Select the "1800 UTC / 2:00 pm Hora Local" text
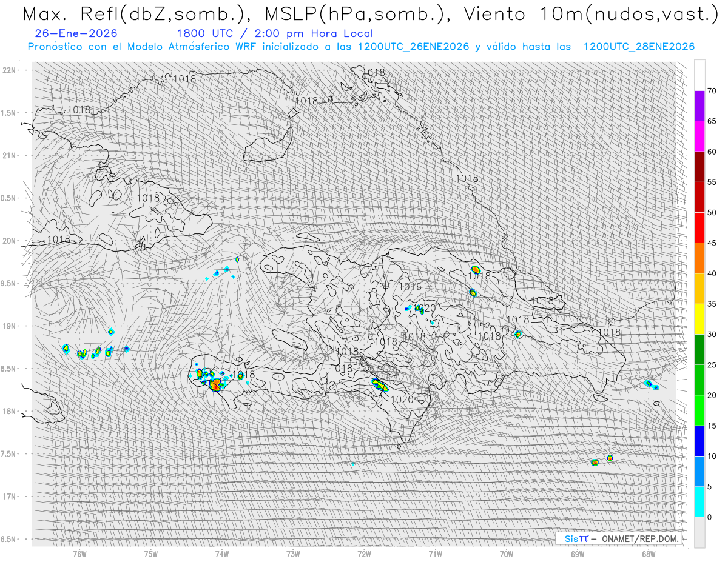This screenshot has width=728, height=562. pos(275,33)
